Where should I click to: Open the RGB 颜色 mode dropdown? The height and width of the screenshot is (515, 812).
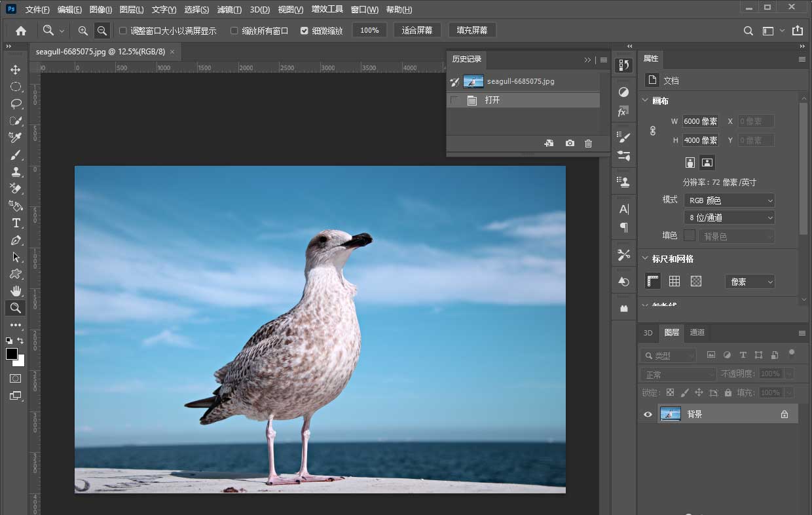(729, 200)
